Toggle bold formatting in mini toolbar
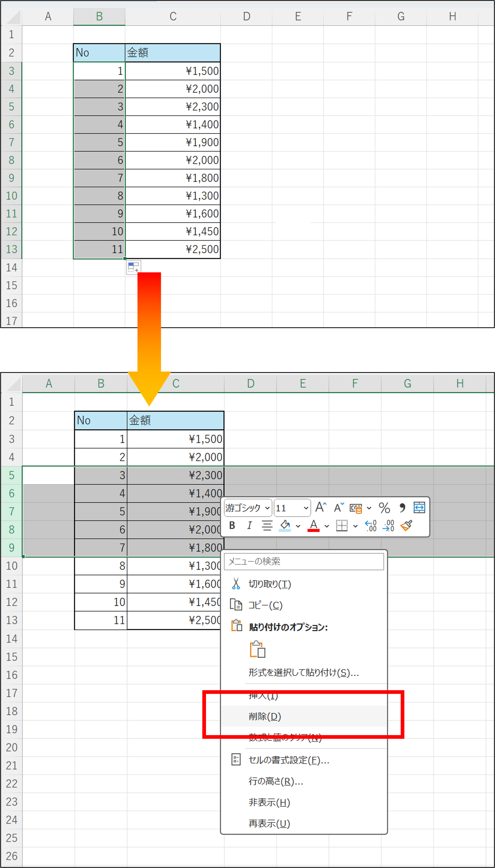Image resolution: width=495 pixels, height=868 pixels. point(232,526)
